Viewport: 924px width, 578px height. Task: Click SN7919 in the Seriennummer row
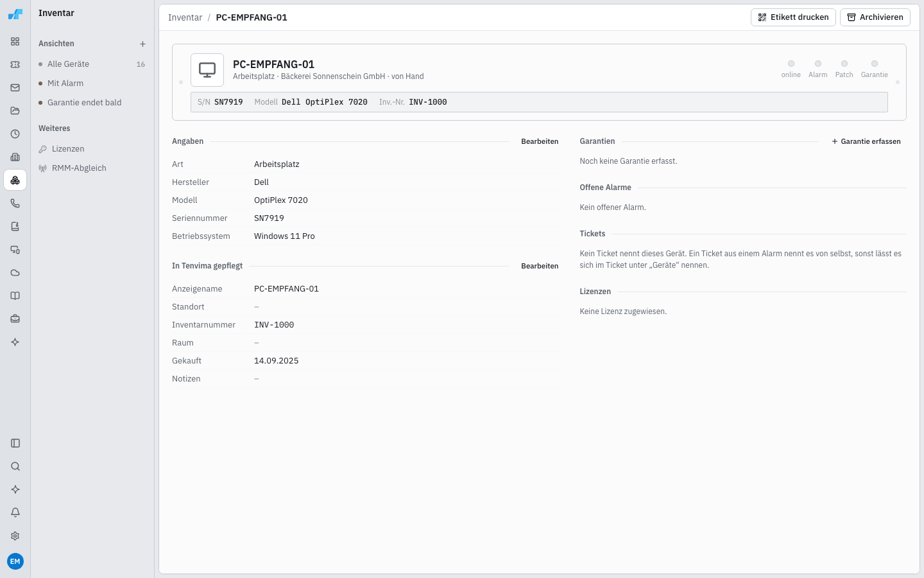click(269, 218)
